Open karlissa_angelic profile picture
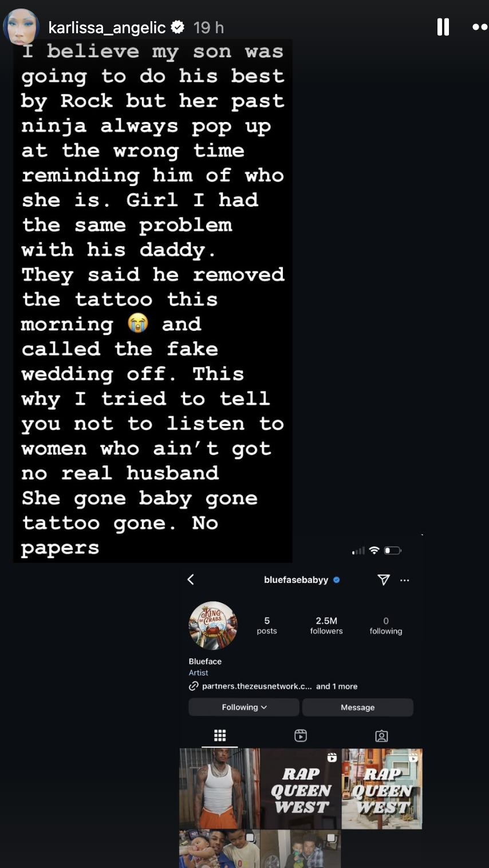 coord(21,27)
